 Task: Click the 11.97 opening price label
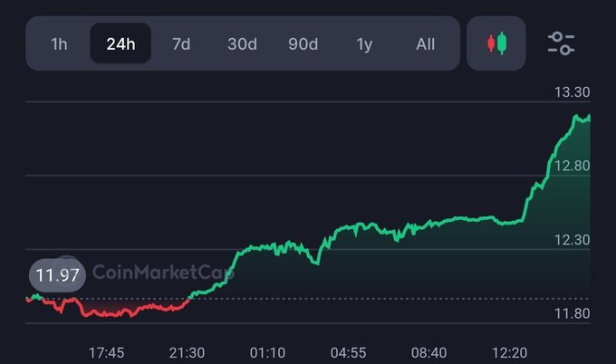pos(57,275)
